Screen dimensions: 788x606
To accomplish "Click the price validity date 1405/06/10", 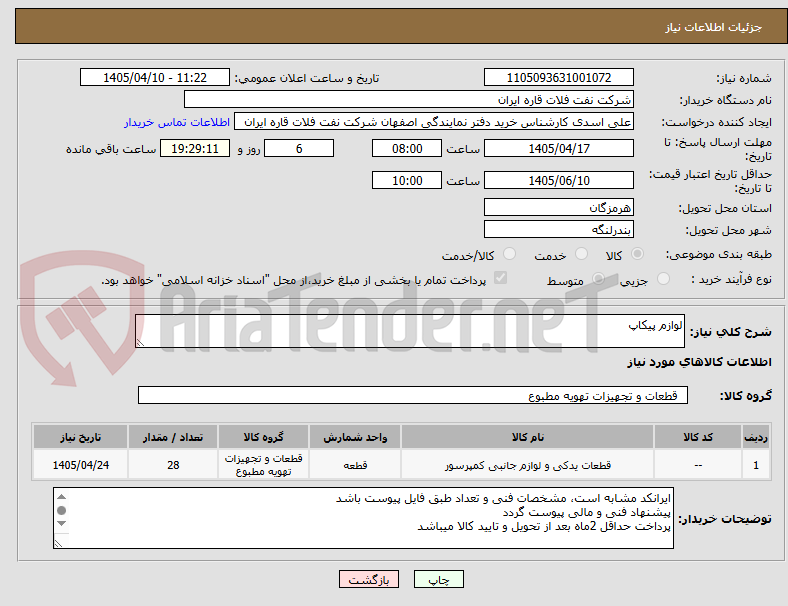I will pos(558,180).
